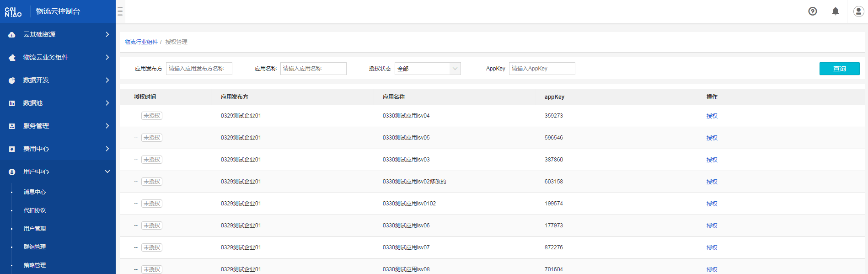
Task: Open 群组管理 in the sidebar
Action: click(35, 247)
